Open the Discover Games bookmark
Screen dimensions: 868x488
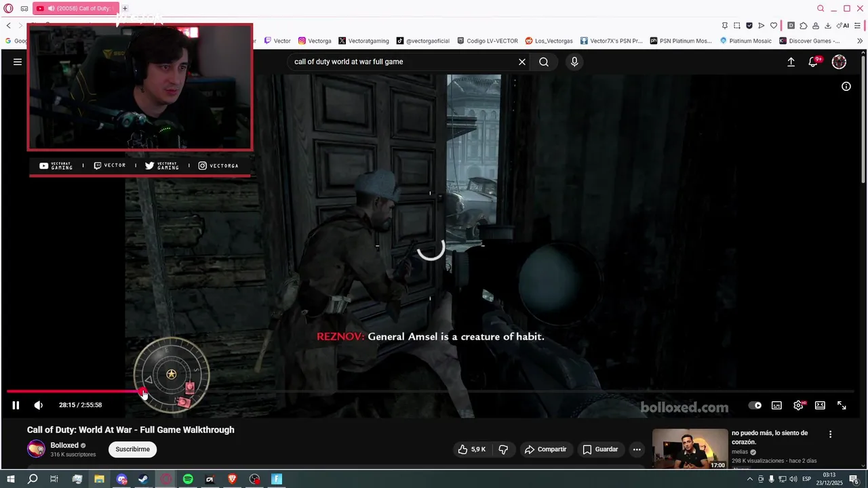[810, 41]
